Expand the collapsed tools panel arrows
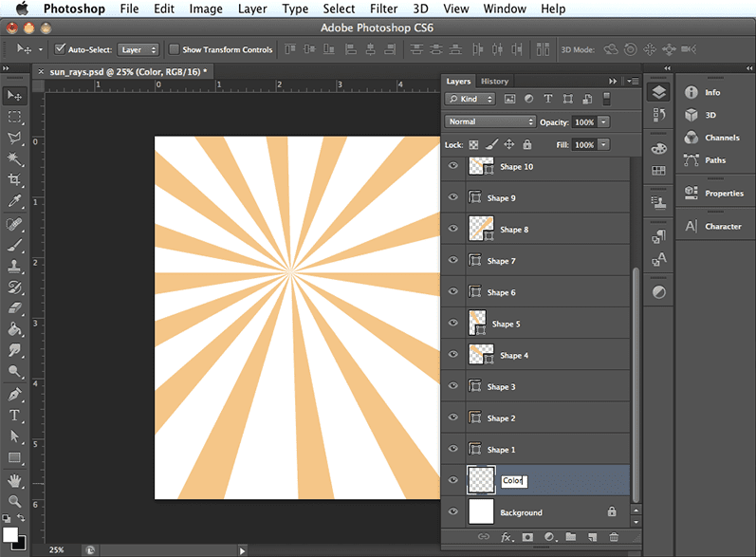This screenshot has width=756, height=557. tap(6, 68)
